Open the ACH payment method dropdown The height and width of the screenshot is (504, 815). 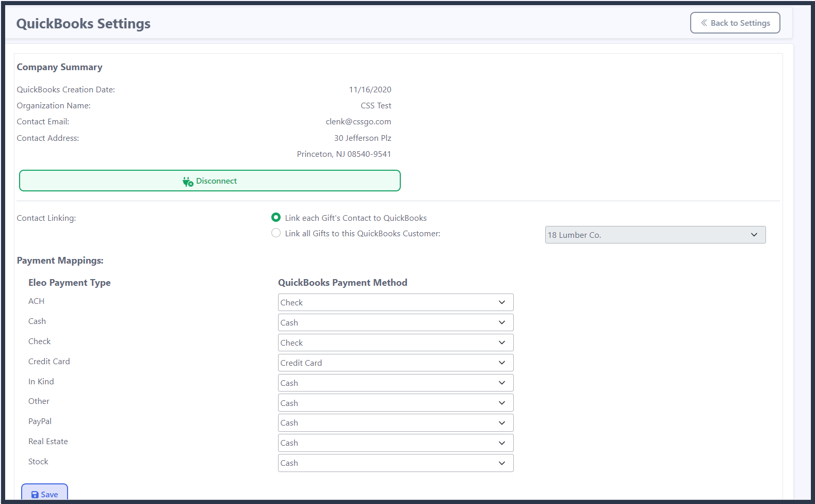pyautogui.click(x=396, y=302)
